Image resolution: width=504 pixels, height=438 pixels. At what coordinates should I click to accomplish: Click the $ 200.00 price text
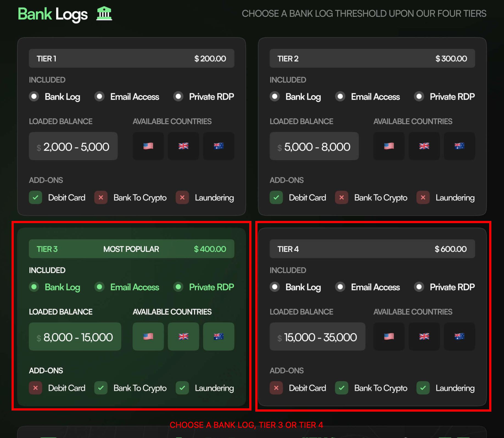pos(210,59)
